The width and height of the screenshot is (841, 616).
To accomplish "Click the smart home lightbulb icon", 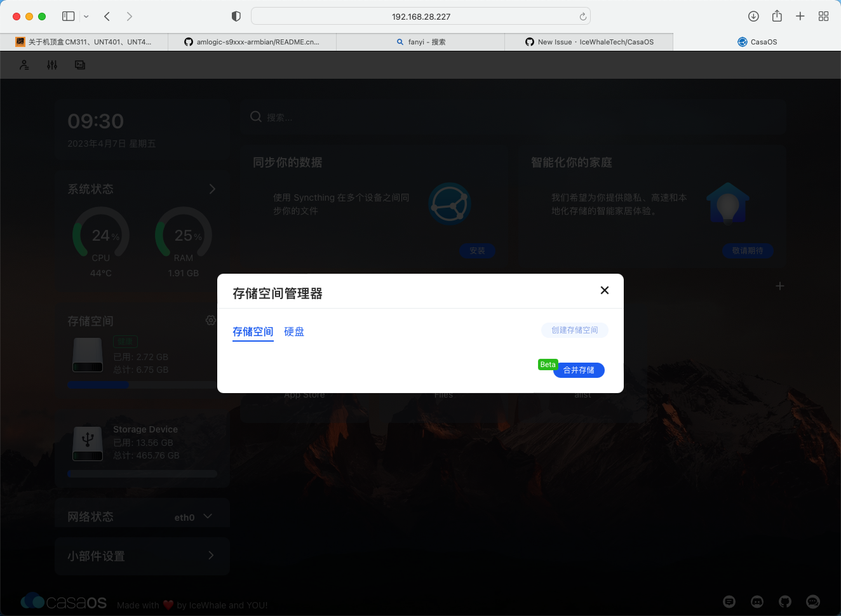I will point(728,204).
